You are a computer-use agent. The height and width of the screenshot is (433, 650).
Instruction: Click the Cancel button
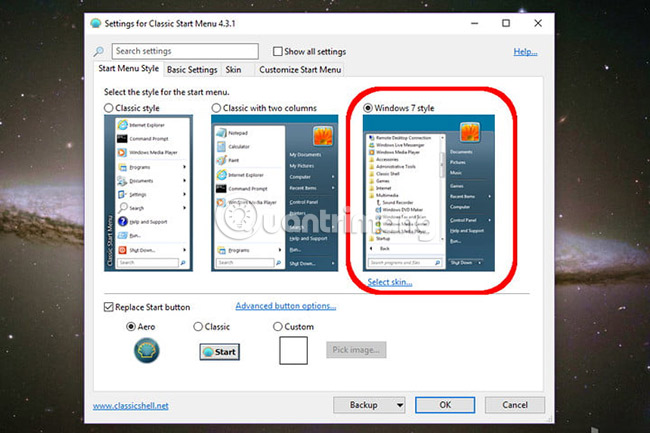point(515,405)
